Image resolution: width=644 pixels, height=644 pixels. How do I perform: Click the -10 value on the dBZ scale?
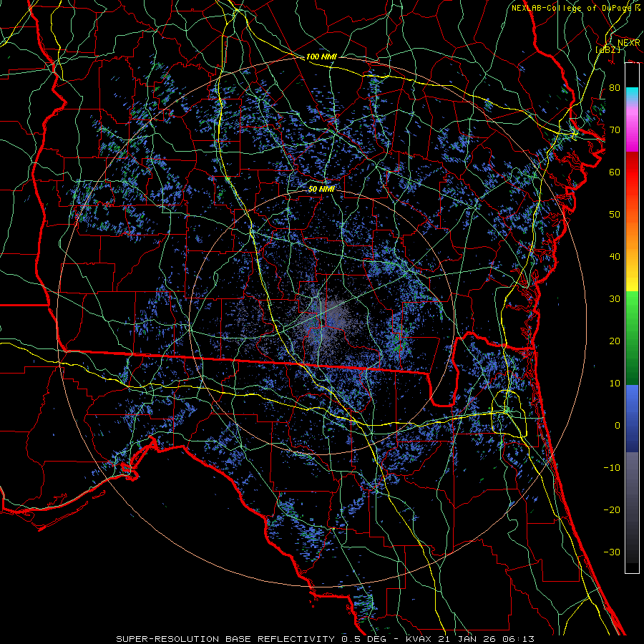pos(612,468)
